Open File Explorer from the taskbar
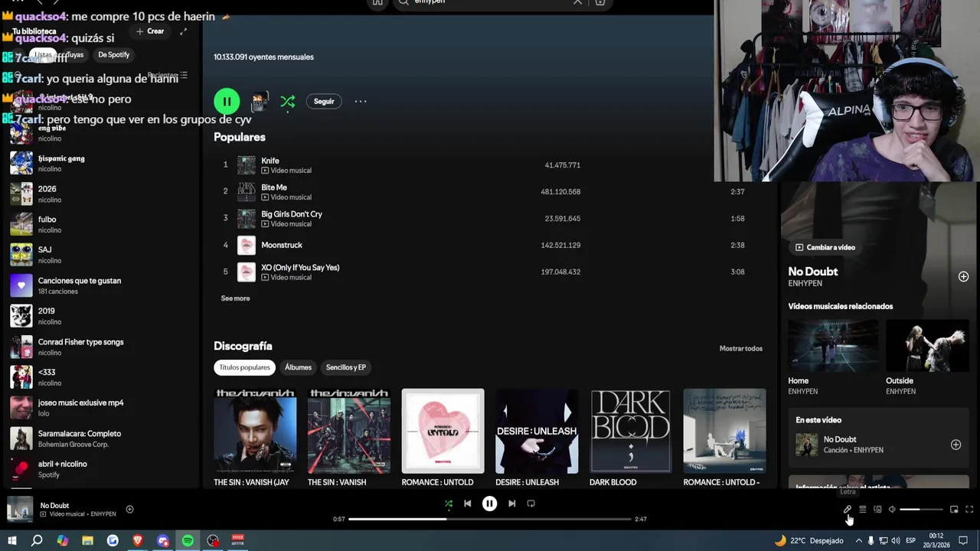The height and width of the screenshot is (551, 980). pyautogui.click(x=87, y=540)
